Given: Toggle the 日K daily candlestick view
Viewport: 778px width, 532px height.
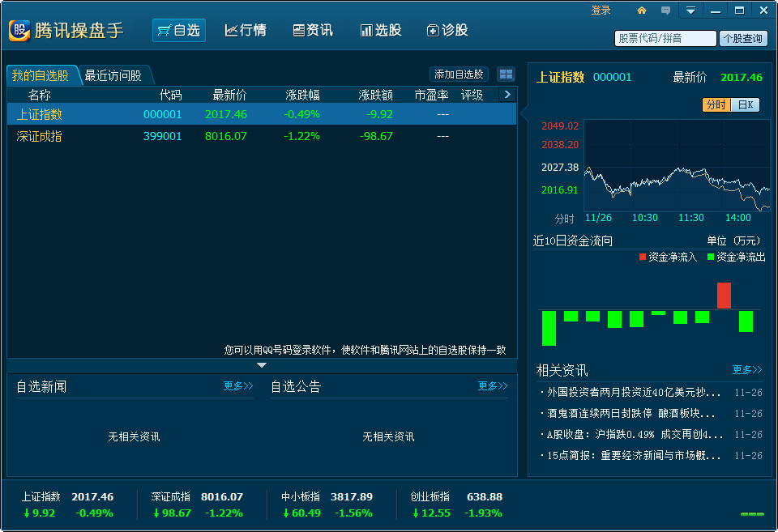Looking at the screenshot, I should click(745, 104).
